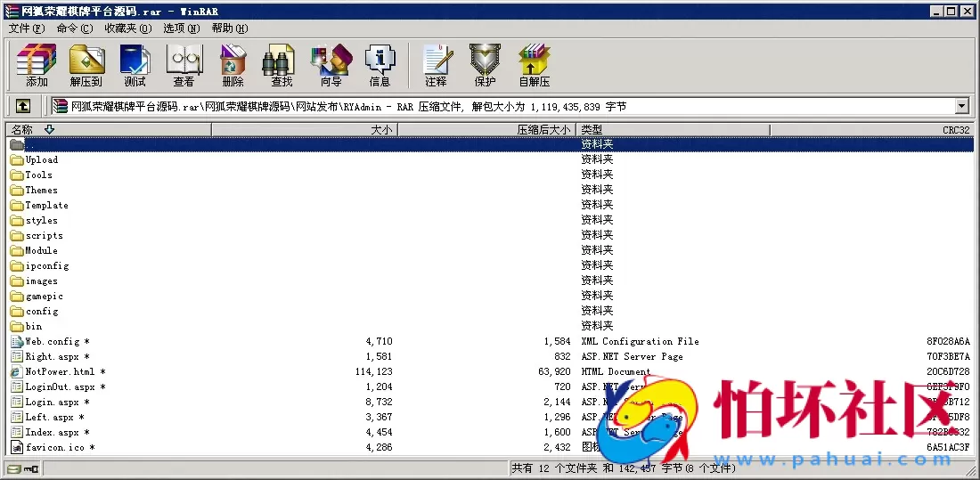Click the SFX (自解压) toolbar icon
The width and height of the screenshot is (980, 480).
[x=534, y=65]
